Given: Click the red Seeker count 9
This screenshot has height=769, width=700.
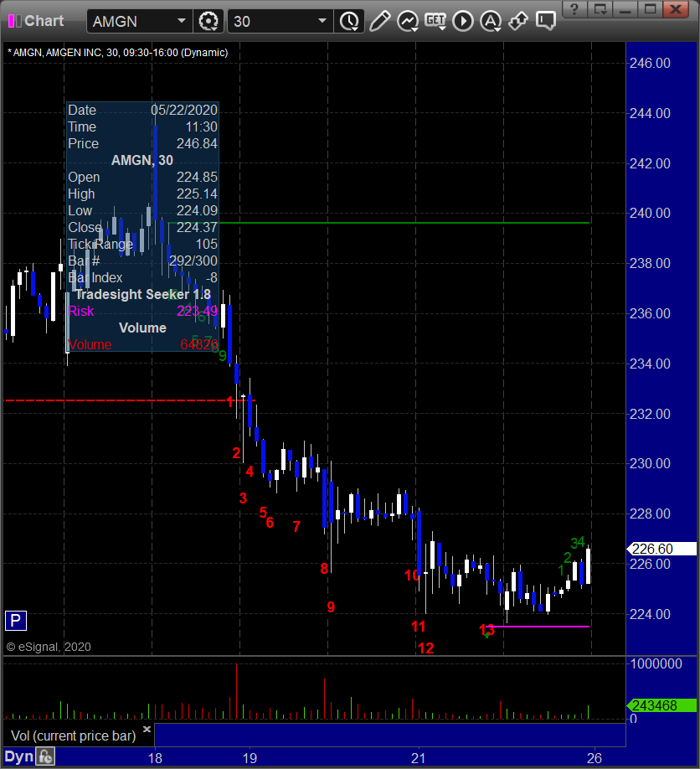Looking at the screenshot, I should [331, 607].
